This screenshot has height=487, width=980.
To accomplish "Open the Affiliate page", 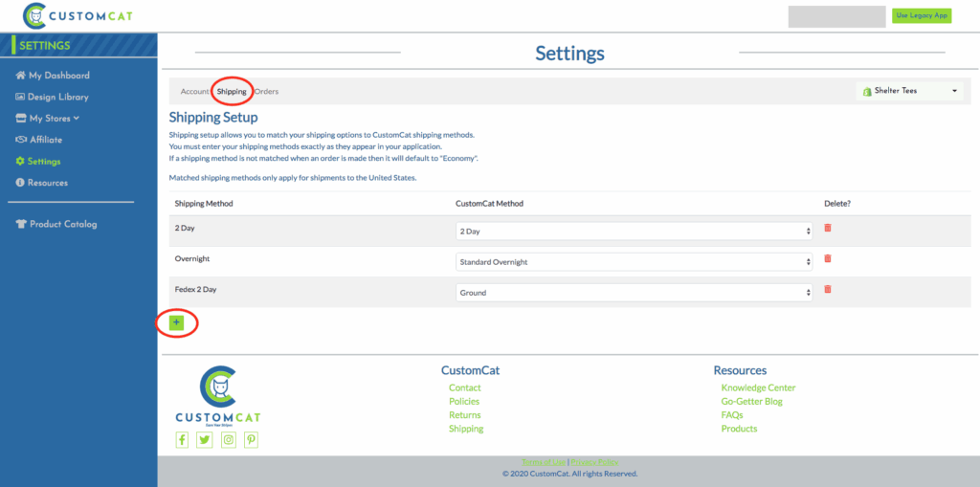I will pyautogui.click(x=46, y=140).
